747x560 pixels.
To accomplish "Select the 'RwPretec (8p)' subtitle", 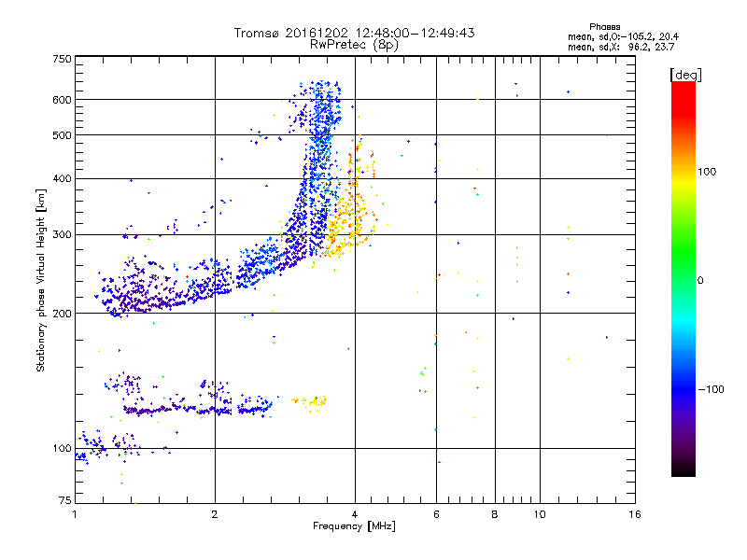I will [x=354, y=45].
